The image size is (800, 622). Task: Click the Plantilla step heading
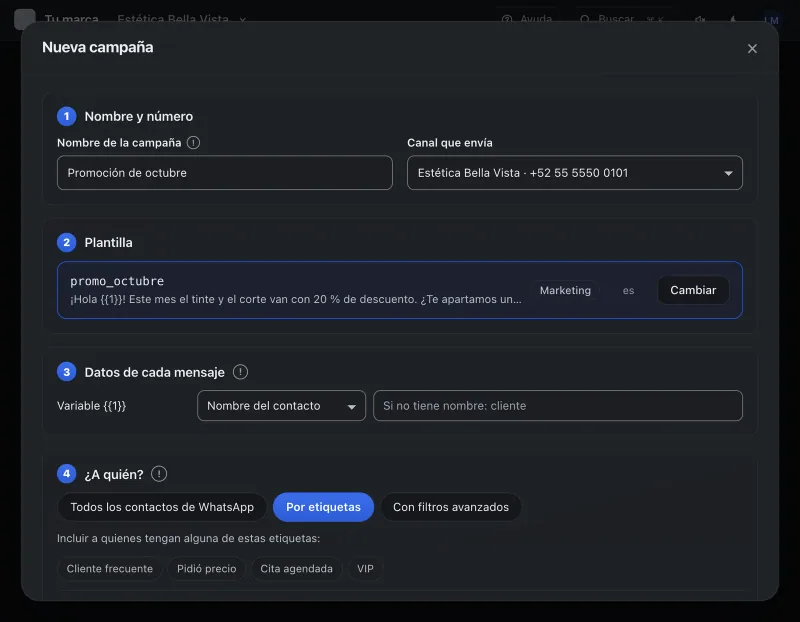pos(108,242)
